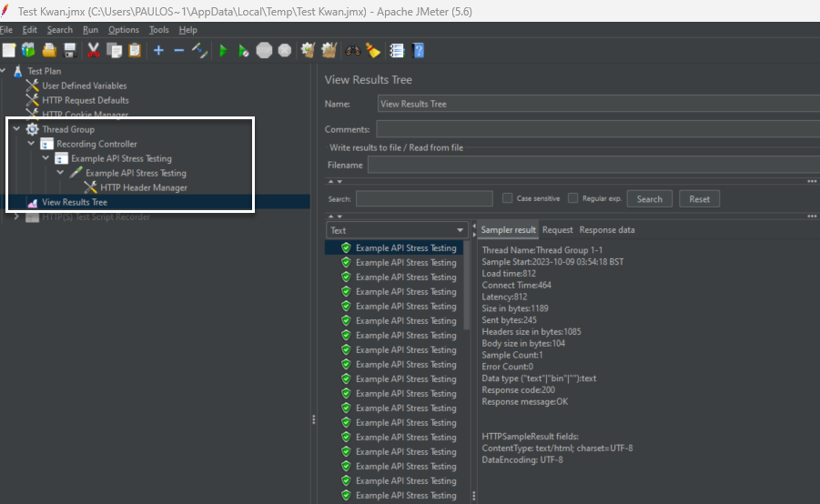This screenshot has height=504, width=820.
Task: Click the Search binoculars icon in toolbar
Action: 353,50
